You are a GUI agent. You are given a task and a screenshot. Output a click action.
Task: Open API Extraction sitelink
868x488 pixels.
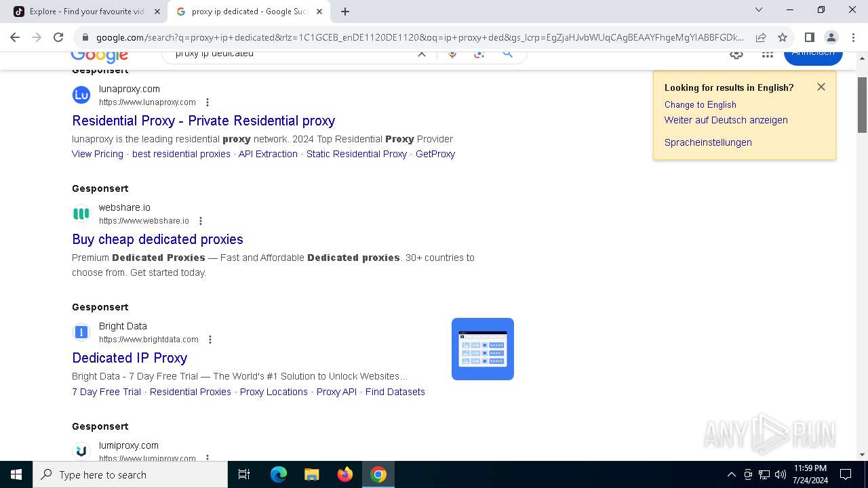[268, 154]
